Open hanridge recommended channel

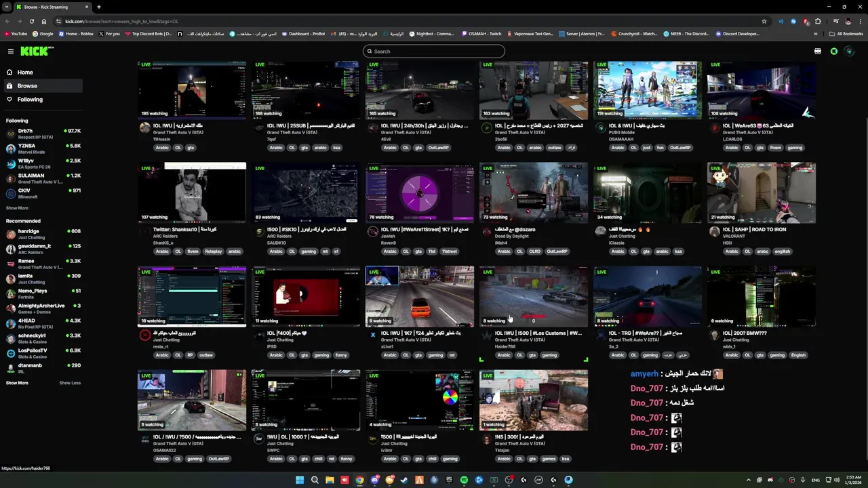point(42,234)
